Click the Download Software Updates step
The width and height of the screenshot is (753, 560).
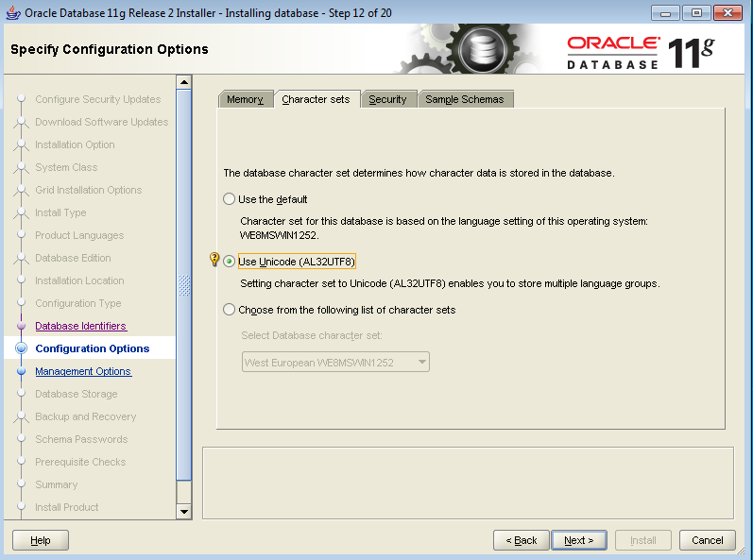(x=101, y=122)
